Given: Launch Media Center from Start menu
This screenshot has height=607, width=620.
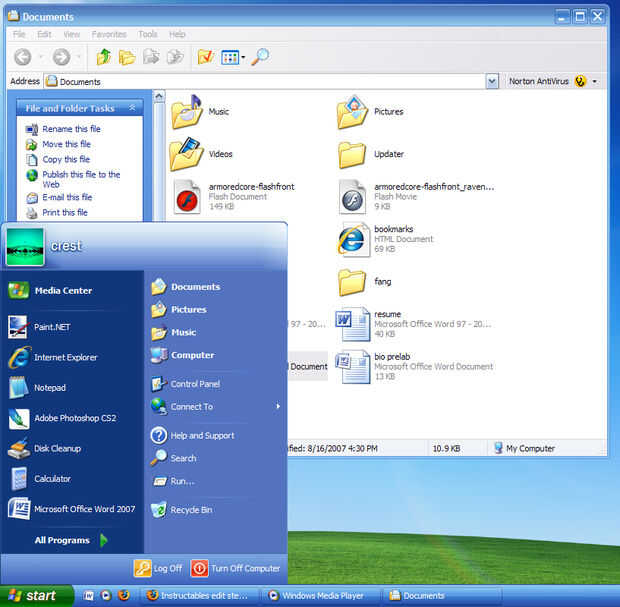Looking at the screenshot, I should [x=51, y=291].
